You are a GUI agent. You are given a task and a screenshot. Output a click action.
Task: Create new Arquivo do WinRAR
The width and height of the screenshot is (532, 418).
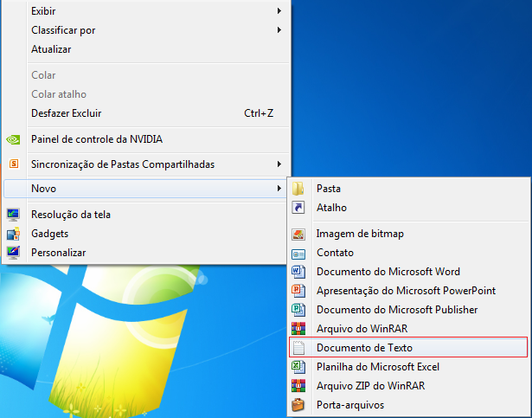tap(408, 329)
